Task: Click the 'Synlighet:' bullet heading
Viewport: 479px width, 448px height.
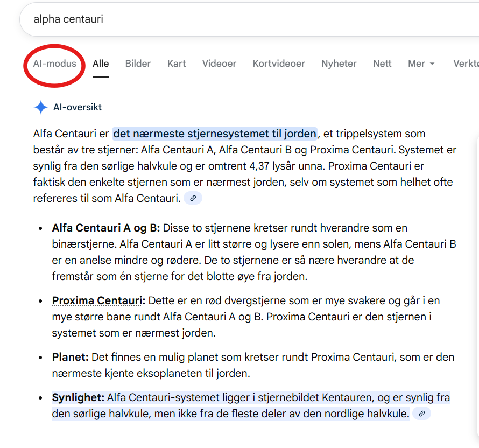Action: pos(78,397)
